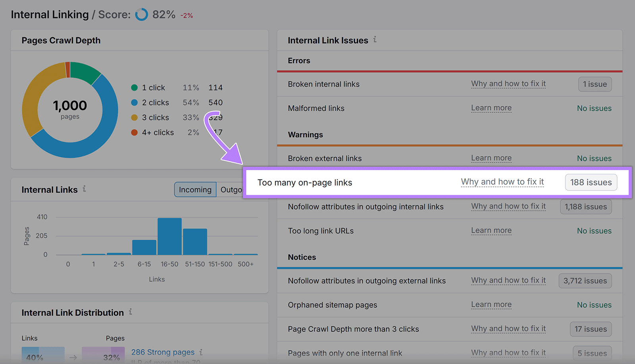Click the -2% score change indicator
The height and width of the screenshot is (364, 635).
[186, 15]
